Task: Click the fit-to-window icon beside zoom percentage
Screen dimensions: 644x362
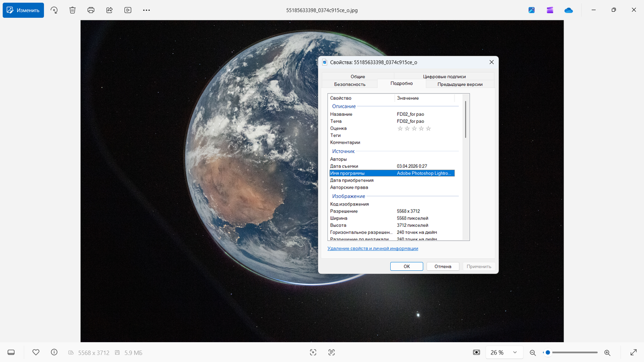Action: point(476,352)
